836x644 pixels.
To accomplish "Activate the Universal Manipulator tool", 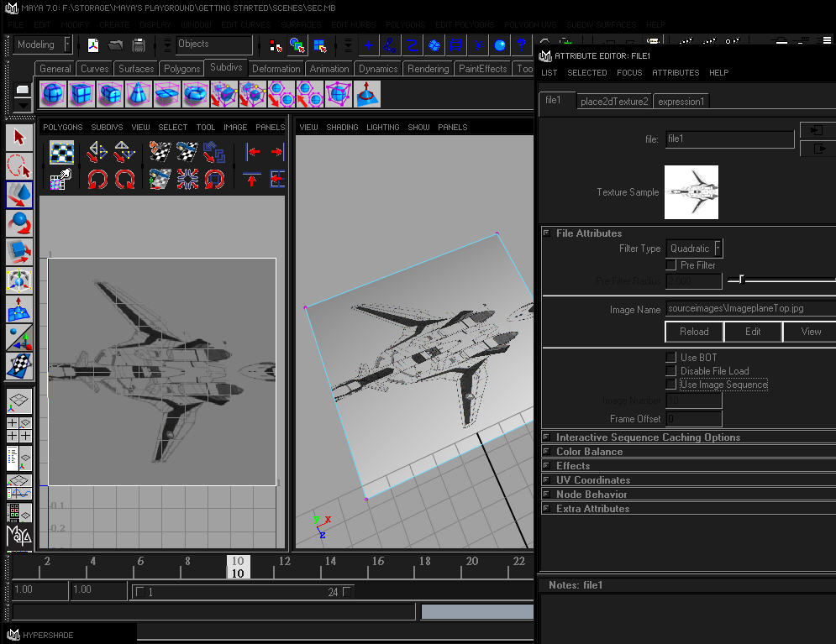I will (19, 280).
